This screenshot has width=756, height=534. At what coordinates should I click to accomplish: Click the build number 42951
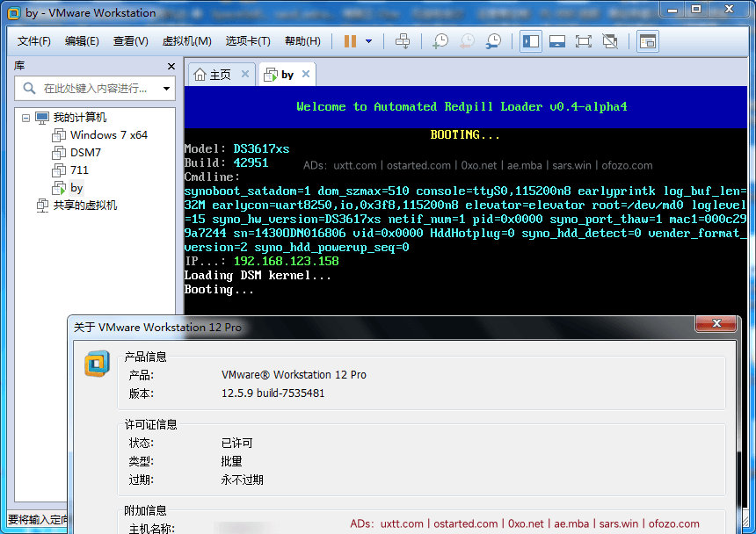(251, 162)
